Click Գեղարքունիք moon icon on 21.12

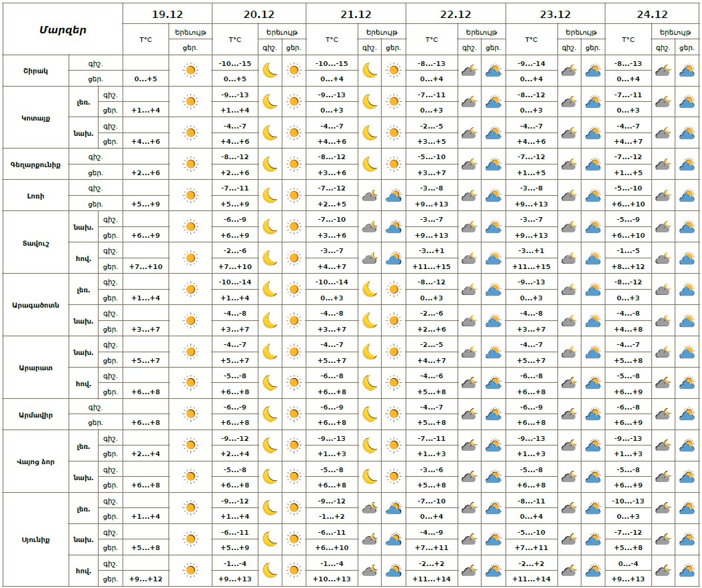coord(370,164)
